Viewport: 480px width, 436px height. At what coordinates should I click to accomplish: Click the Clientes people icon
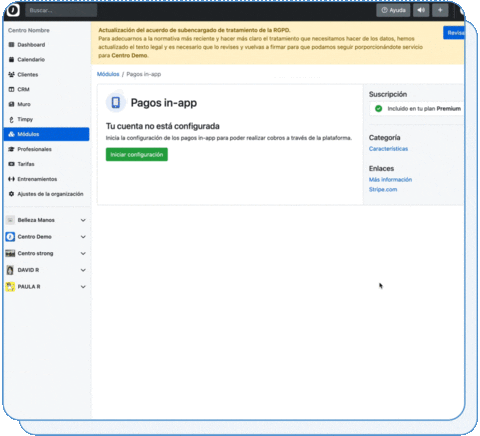pos(11,74)
